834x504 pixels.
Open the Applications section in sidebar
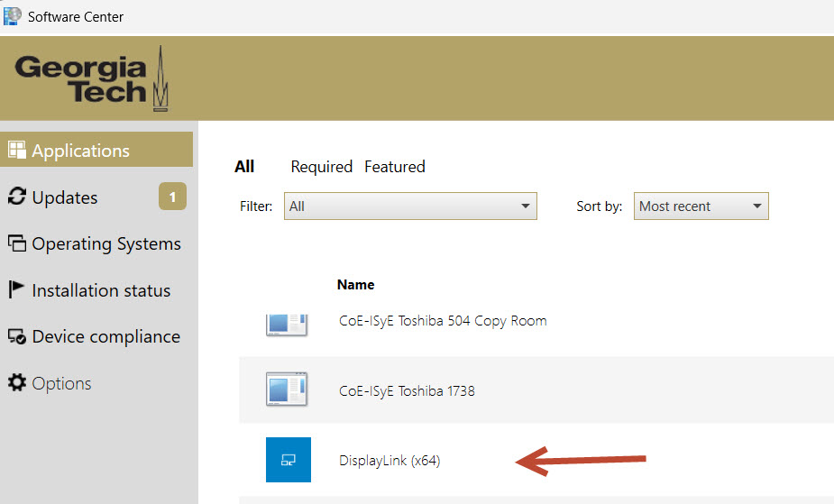96,150
